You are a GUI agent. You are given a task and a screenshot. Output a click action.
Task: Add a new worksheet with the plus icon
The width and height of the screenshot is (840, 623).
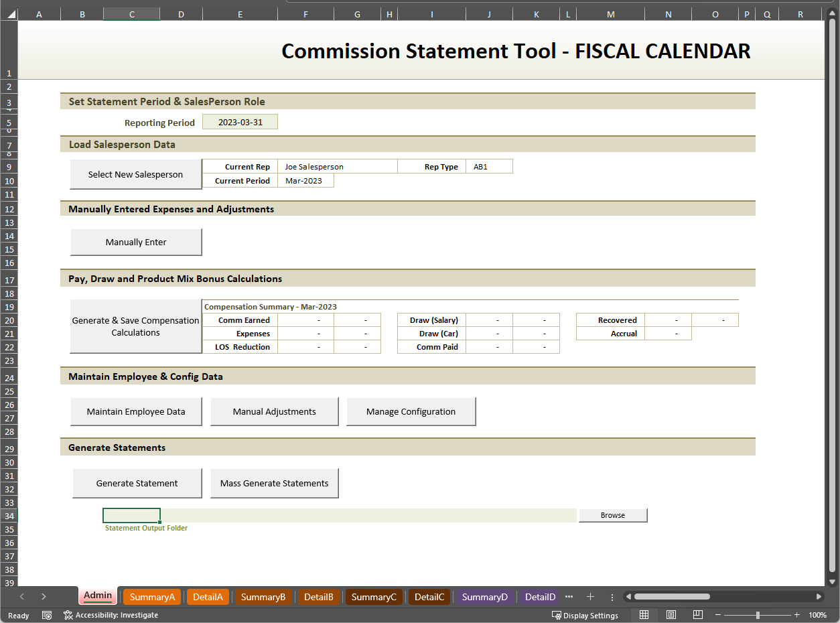coord(590,596)
